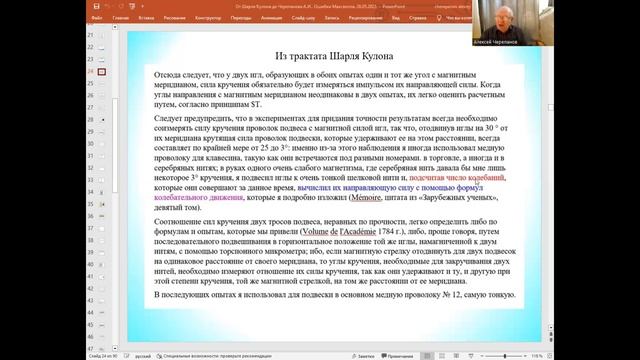640x360 pixels.
Task: Open the Примечания comments button
Action: click(x=397, y=356)
